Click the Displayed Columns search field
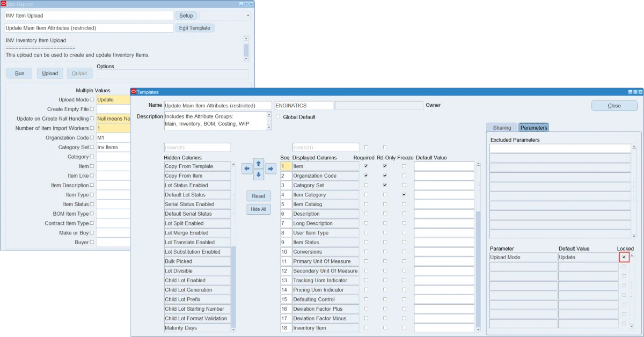The image size is (644, 337). pos(326,147)
